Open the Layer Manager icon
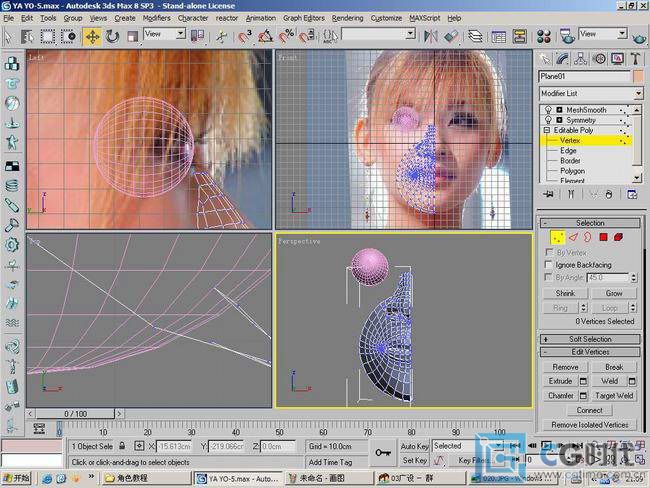This screenshot has height=488, width=650. 475,36
